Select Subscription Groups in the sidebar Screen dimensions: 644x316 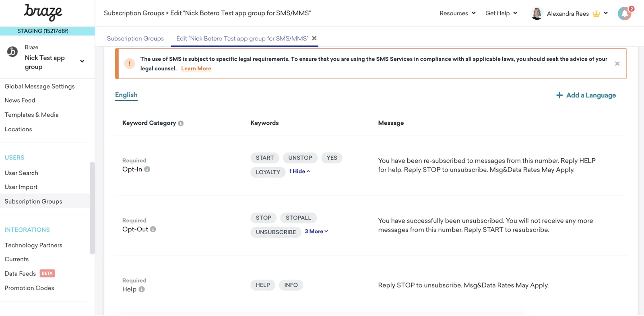tap(45, 201)
